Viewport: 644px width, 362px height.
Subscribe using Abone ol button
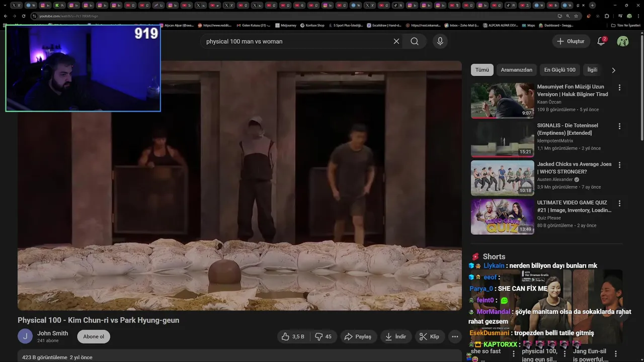click(94, 337)
